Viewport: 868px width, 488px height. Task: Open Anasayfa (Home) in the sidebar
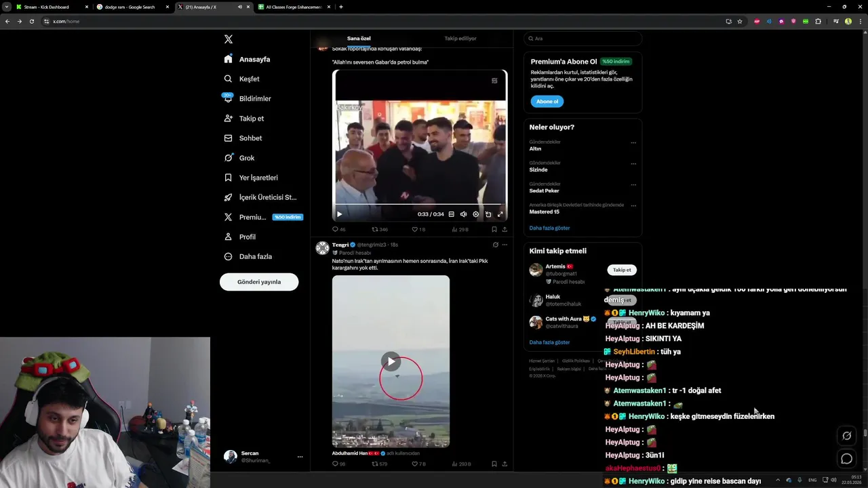pos(248,59)
